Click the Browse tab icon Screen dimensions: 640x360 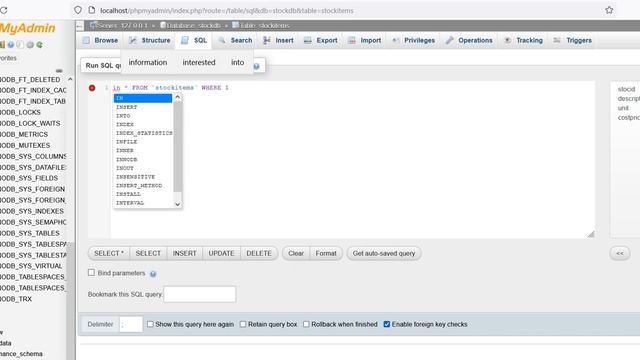[x=86, y=40]
